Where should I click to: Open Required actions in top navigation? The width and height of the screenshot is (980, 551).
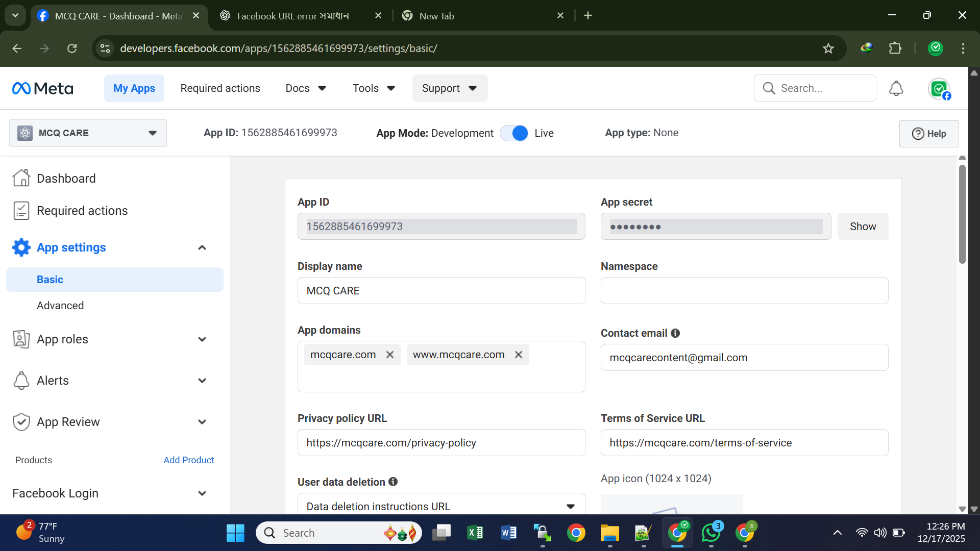point(220,88)
